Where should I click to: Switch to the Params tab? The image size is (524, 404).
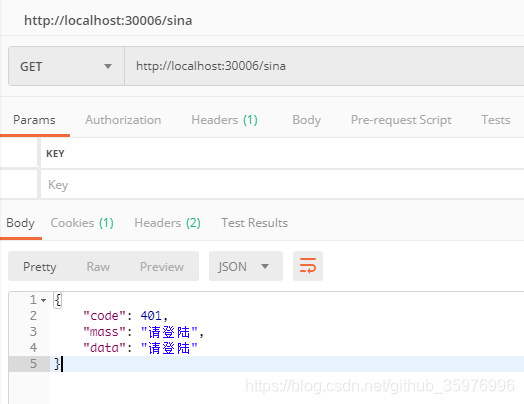click(34, 120)
